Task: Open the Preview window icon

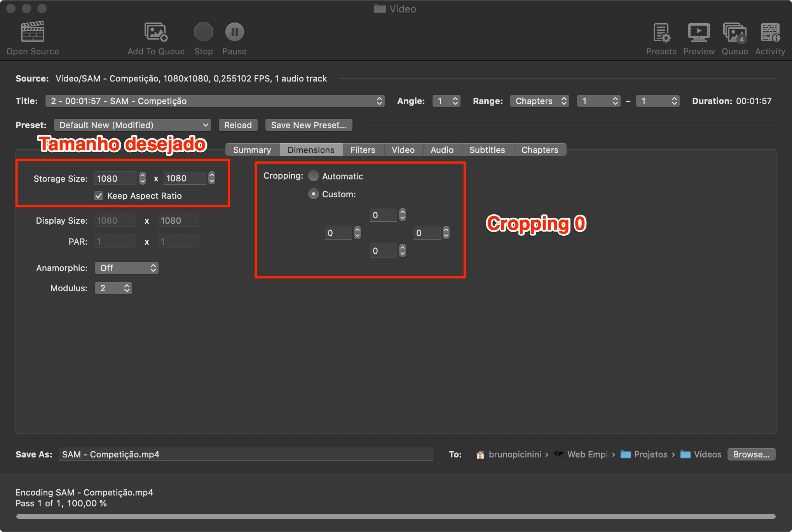Action: pos(698,33)
